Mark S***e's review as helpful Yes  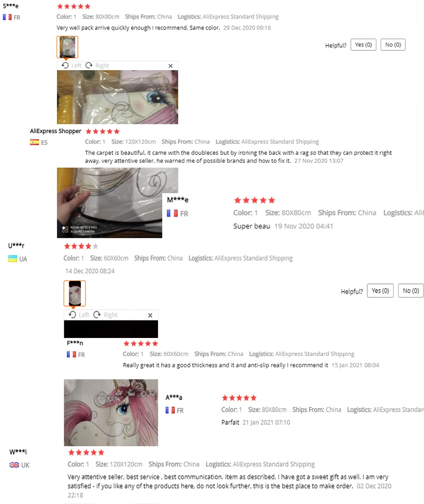(363, 45)
